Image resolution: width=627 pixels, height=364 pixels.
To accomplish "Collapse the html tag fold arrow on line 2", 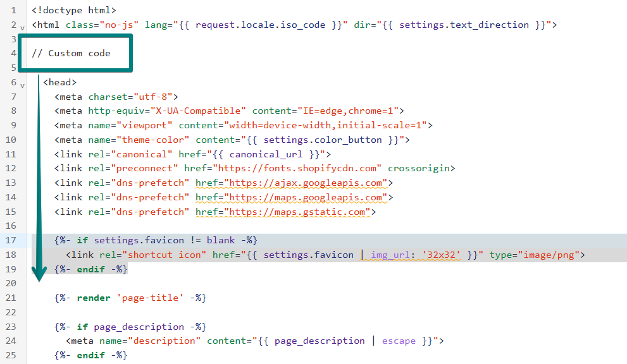I will (x=22, y=28).
